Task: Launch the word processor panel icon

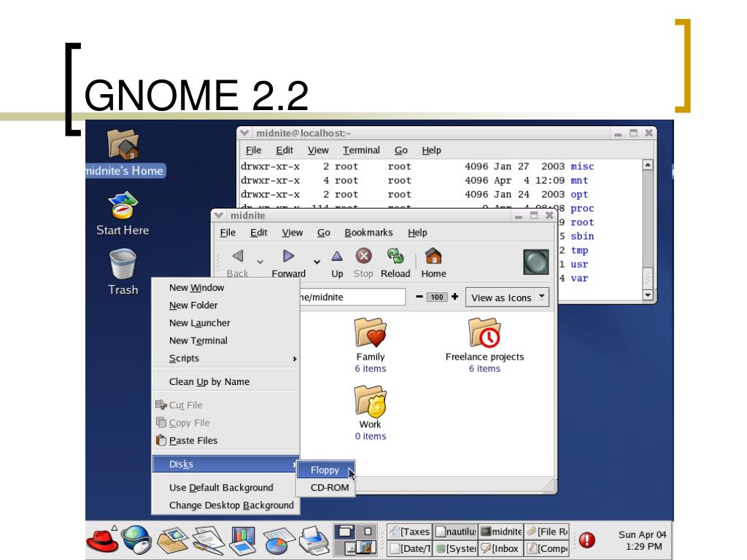Action: pos(208,540)
